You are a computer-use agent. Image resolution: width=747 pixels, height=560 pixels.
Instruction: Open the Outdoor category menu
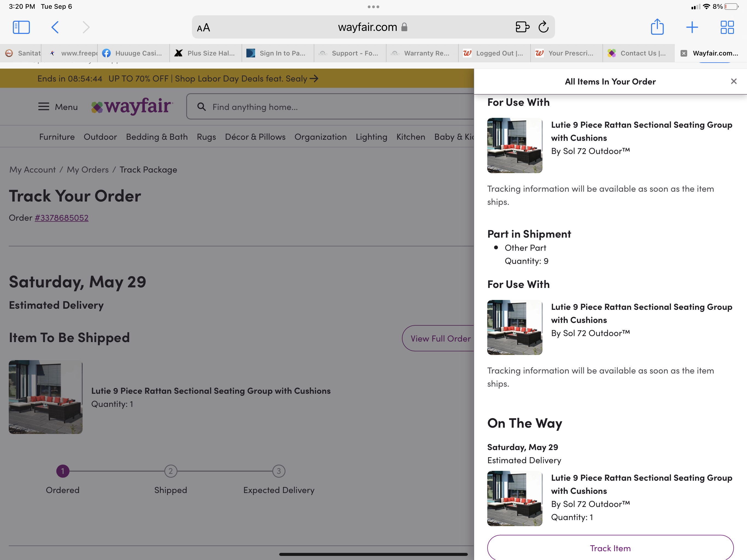pyautogui.click(x=100, y=137)
